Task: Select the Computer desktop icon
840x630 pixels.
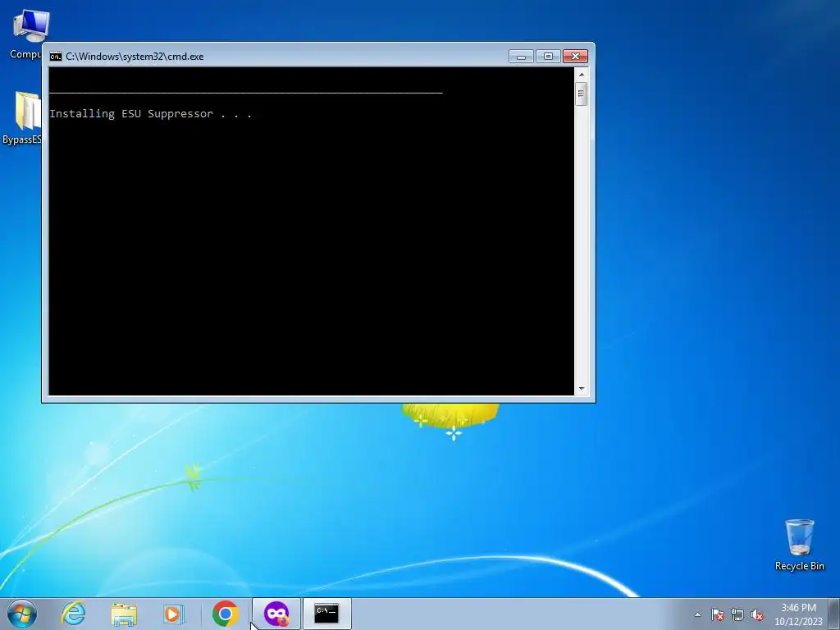Action: tap(25, 34)
